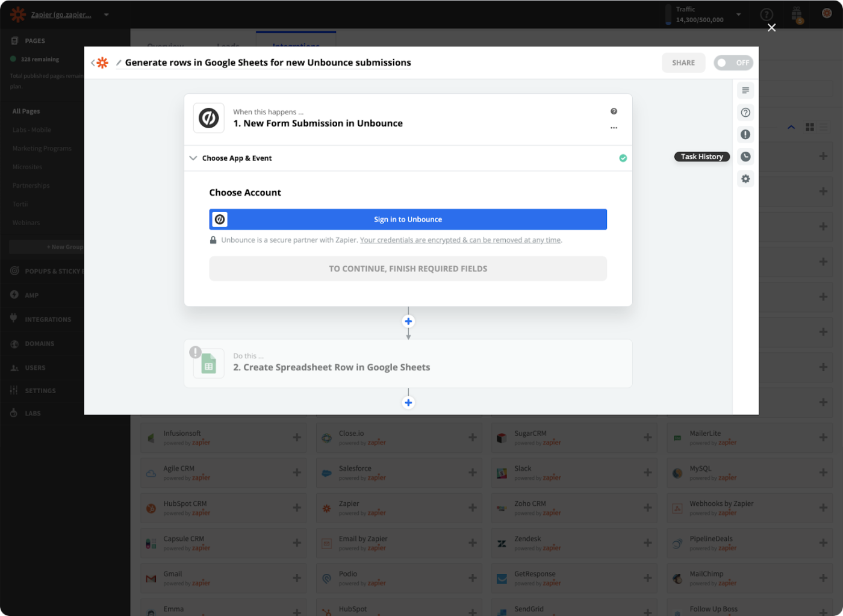Click the Sign in to Unbounce button
The image size is (843, 616).
click(x=408, y=220)
